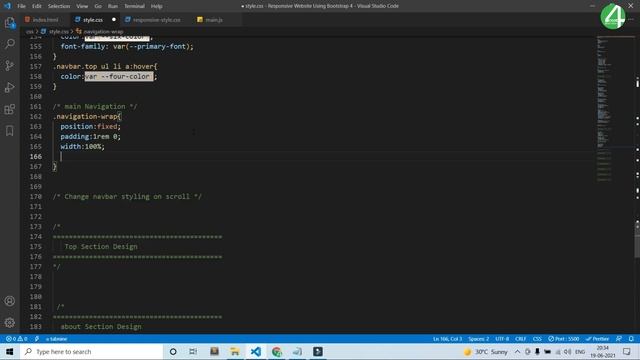Click the Top Section Design comment text

point(101,247)
